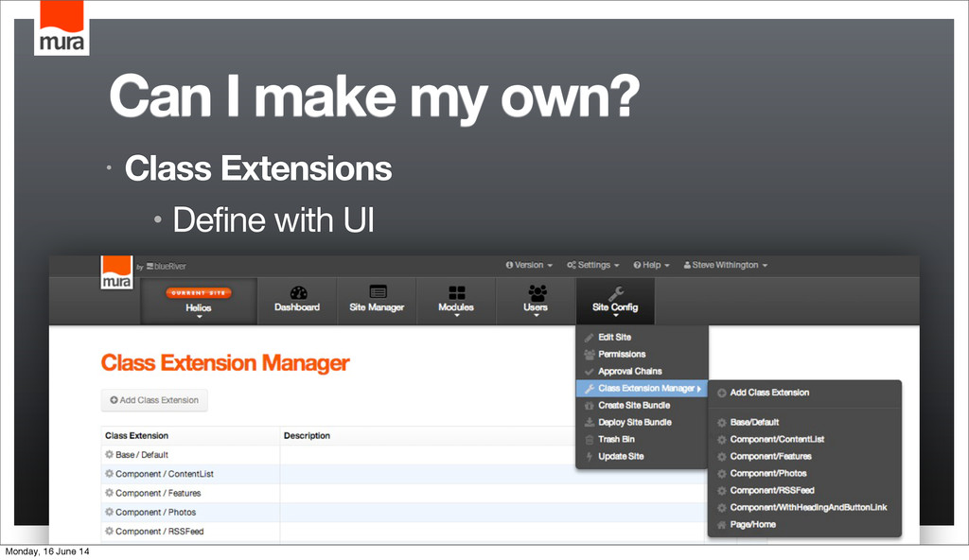969x560 pixels.
Task: Expand the caret under Modules
Action: pos(457,316)
